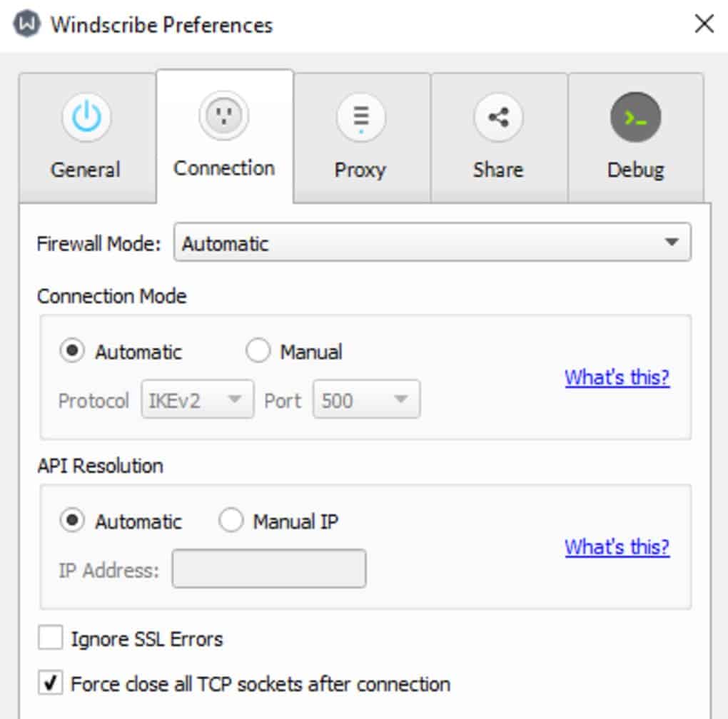The image size is (728, 719).
Task: Enable Ignore SSL Errors checkbox
Action: [51, 638]
